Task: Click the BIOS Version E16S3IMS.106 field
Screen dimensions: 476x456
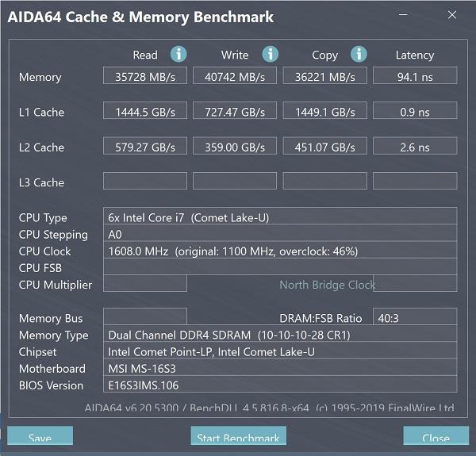Action: click(x=280, y=385)
